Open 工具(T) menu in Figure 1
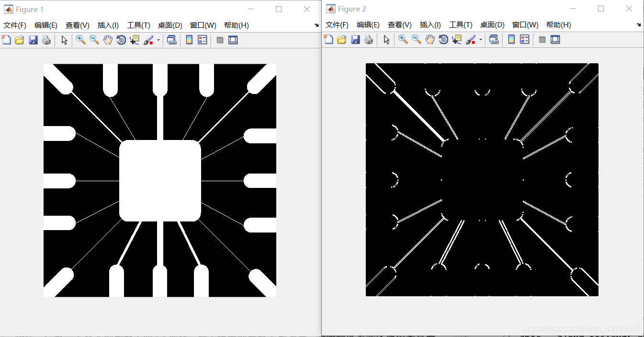Viewport: 644px width, 337px height. click(139, 25)
